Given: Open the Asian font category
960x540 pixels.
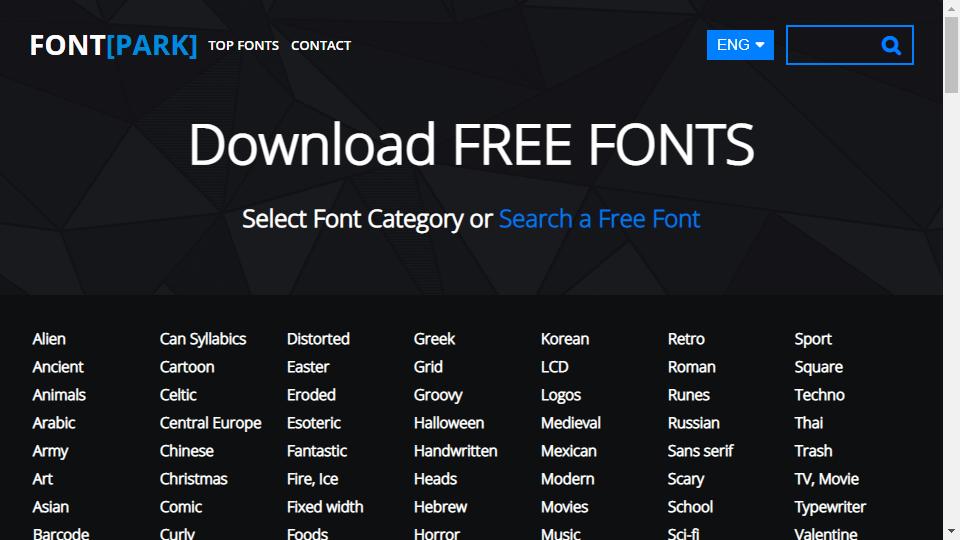Looking at the screenshot, I should pos(51,508).
